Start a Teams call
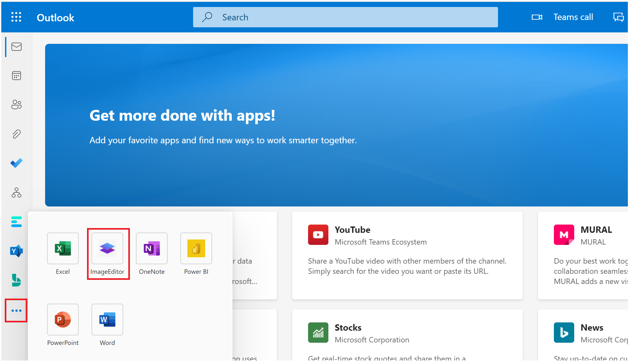Screen dimensions: 632x364 coord(573,17)
